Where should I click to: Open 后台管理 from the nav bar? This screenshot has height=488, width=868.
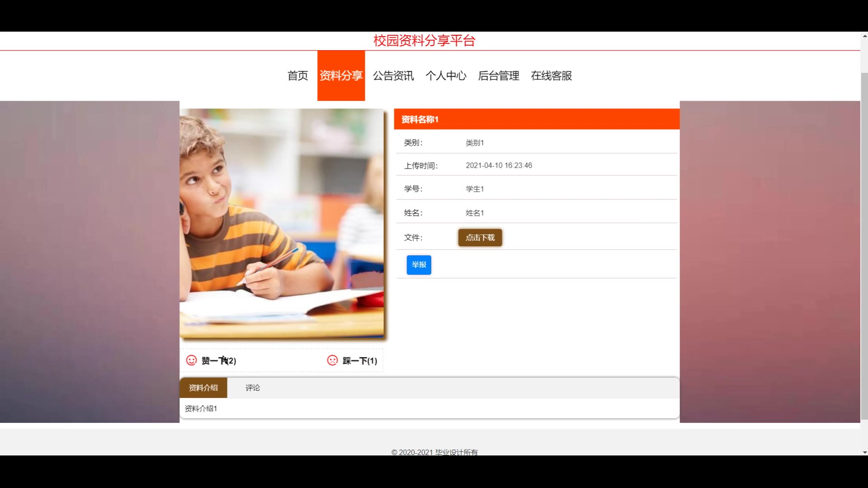(499, 75)
